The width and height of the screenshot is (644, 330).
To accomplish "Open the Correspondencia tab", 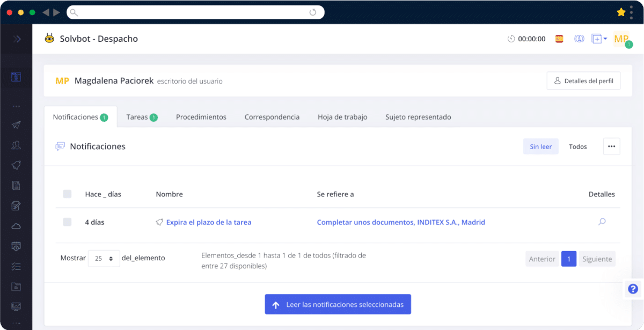I will pos(272,116).
